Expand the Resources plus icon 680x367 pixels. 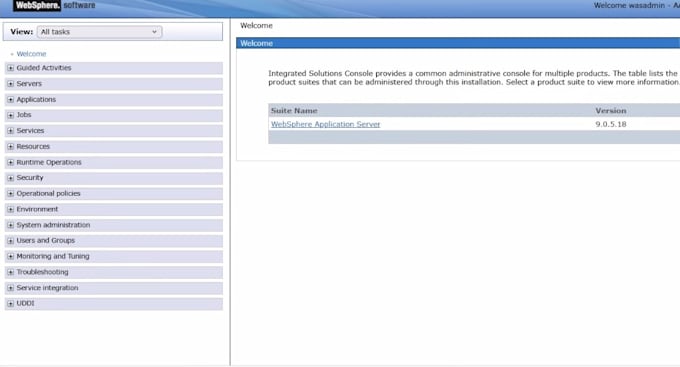[10, 147]
